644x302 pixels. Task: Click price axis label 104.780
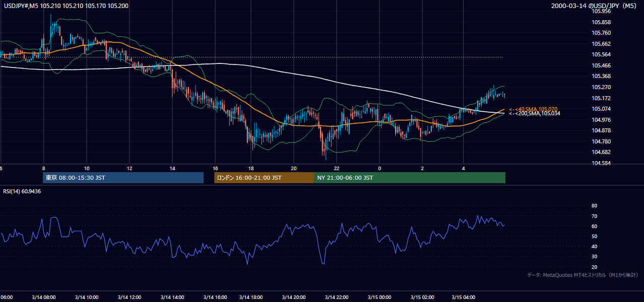pyautogui.click(x=602, y=141)
